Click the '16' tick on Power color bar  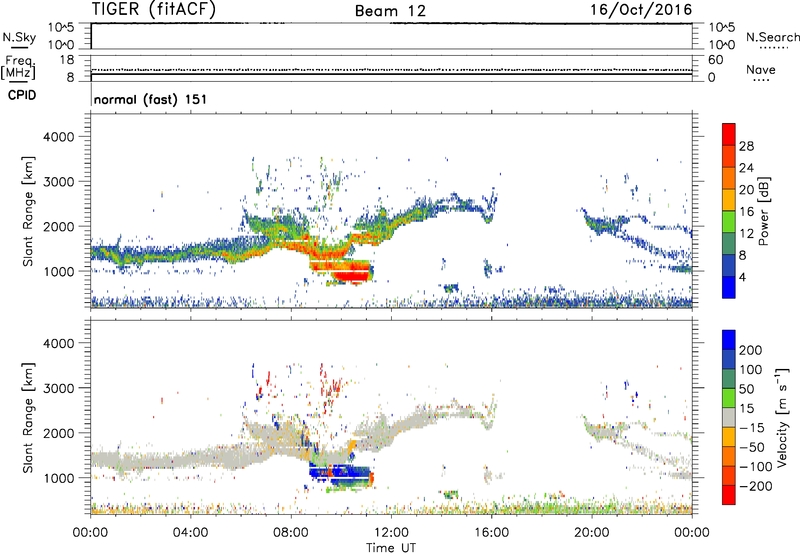click(746, 212)
